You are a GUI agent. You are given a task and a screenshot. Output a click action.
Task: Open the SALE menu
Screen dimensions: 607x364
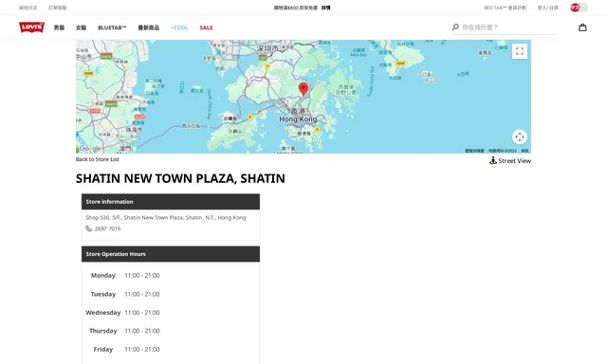[206, 27]
